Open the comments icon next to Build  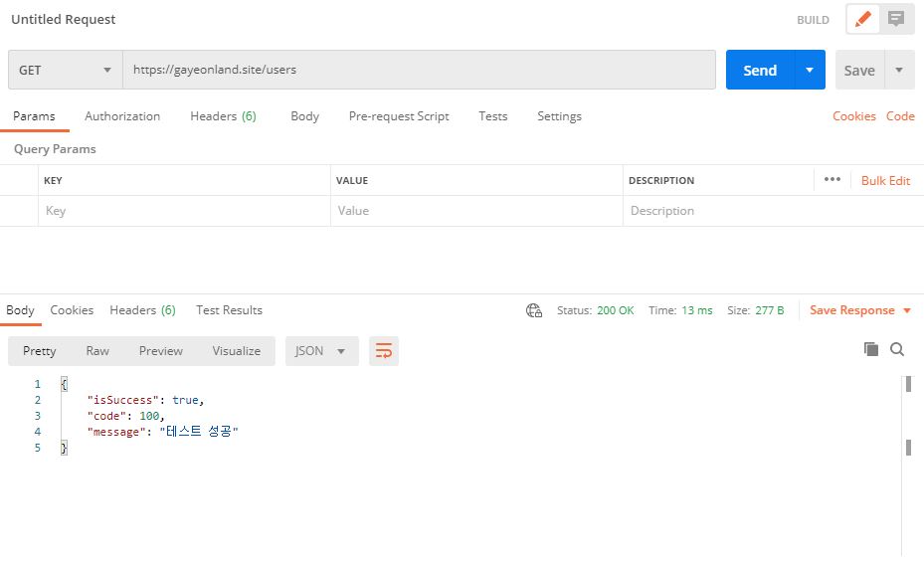896,20
